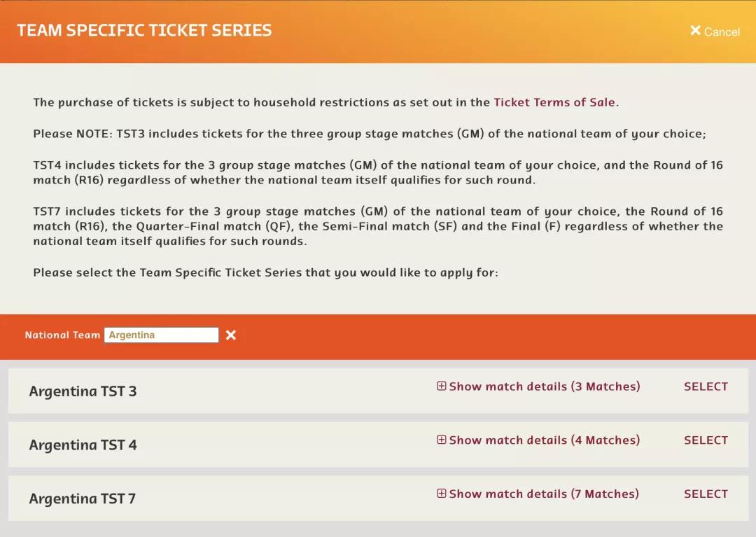Click the Cancel text in the header

click(722, 32)
